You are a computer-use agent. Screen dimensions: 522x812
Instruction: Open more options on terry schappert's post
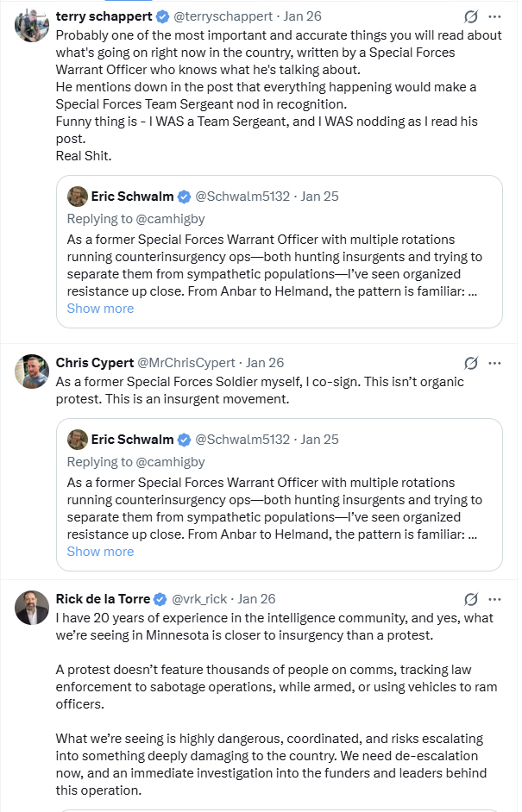(x=494, y=16)
